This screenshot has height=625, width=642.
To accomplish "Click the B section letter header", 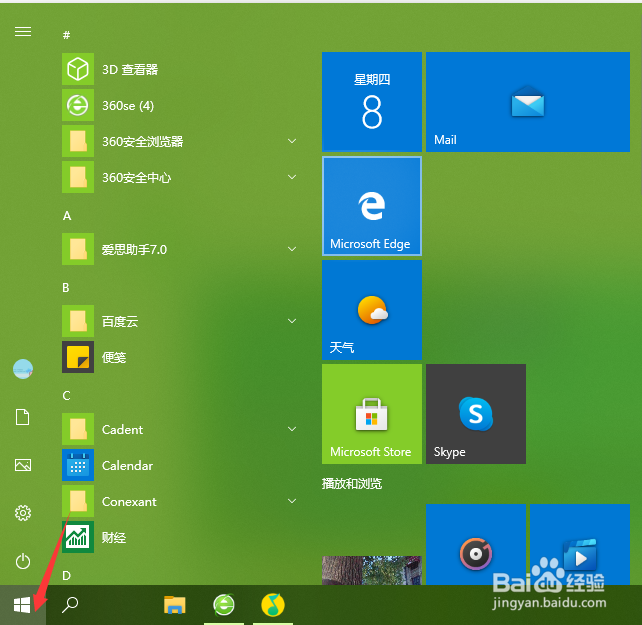I will coord(66,288).
